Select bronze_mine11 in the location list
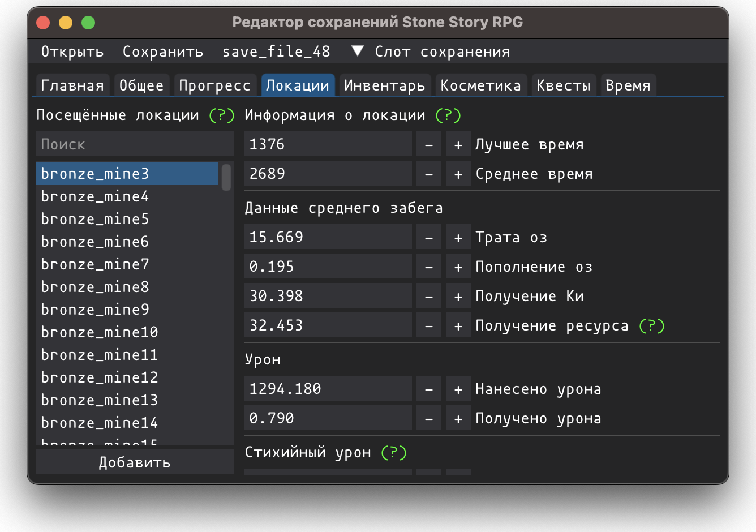This screenshot has width=756, height=532. click(127, 355)
